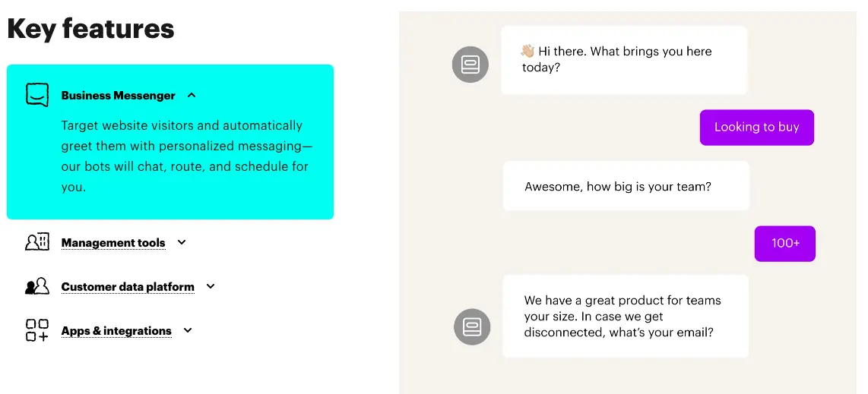Viewport: 868px width, 394px height.
Task: Select the Business Messenger heading
Action: 118,96
